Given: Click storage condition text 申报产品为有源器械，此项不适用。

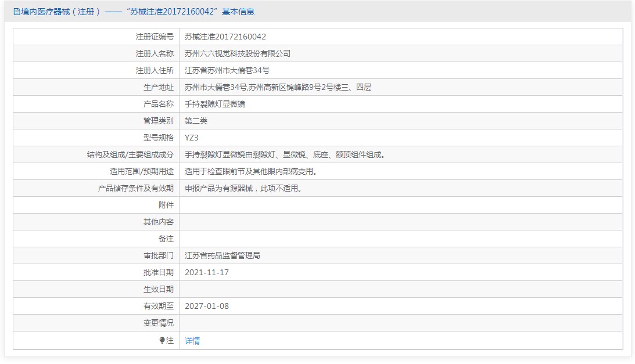Looking at the screenshot, I should coord(244,188).
